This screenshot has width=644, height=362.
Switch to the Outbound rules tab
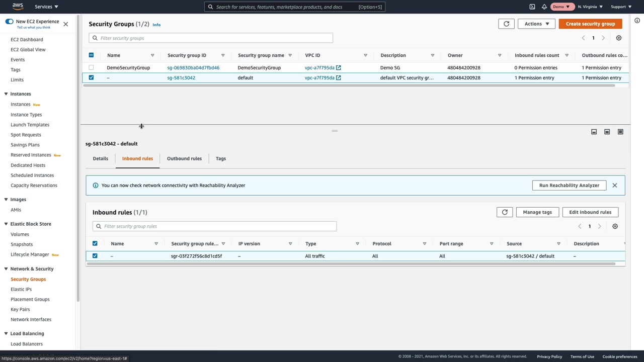click(x=184, y=158)
